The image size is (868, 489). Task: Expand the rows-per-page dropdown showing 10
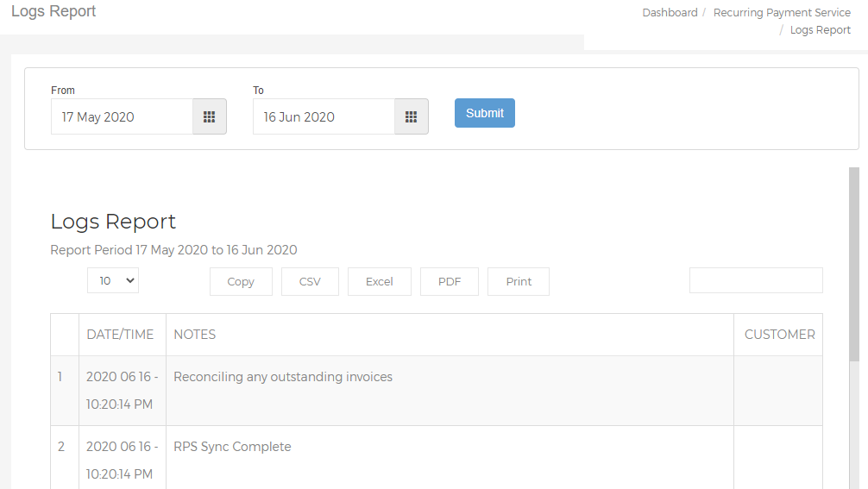click(x=113, y=280)
